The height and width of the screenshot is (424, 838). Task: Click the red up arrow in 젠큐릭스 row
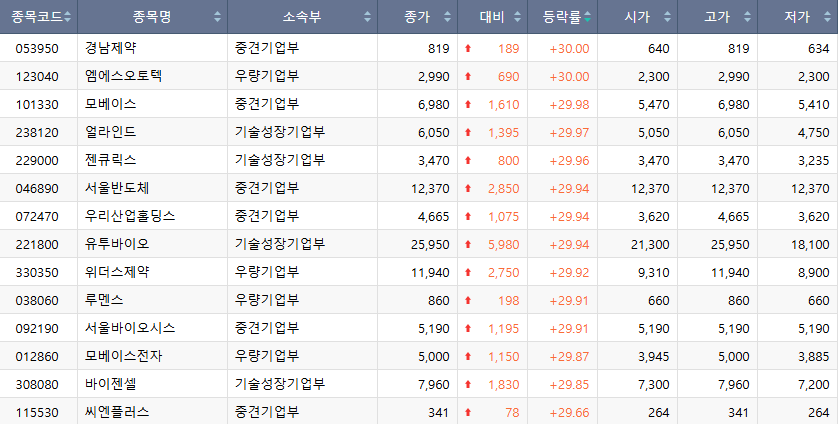468,160
